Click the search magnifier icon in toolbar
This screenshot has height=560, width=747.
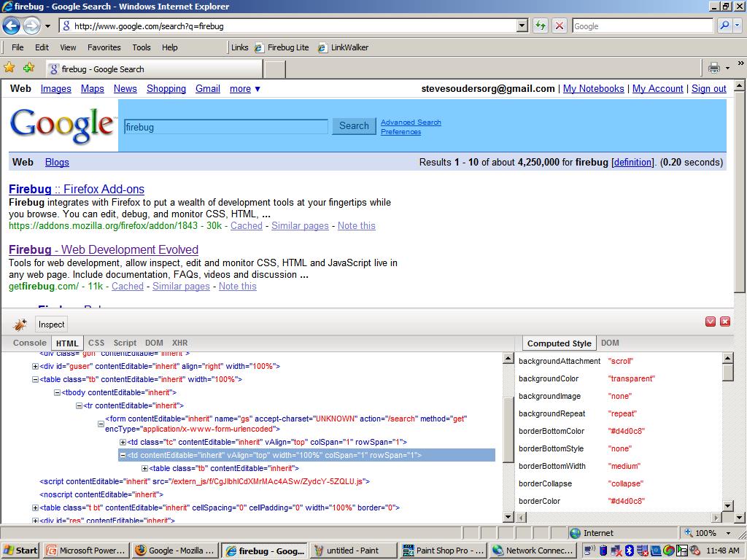click(x=724, y=26)
